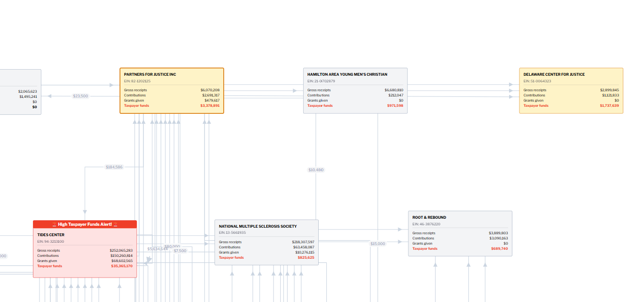Click EIN 13-5661935 in Multiple Sclerosis card
Viewport: 644px width, 302px height.
232,232
